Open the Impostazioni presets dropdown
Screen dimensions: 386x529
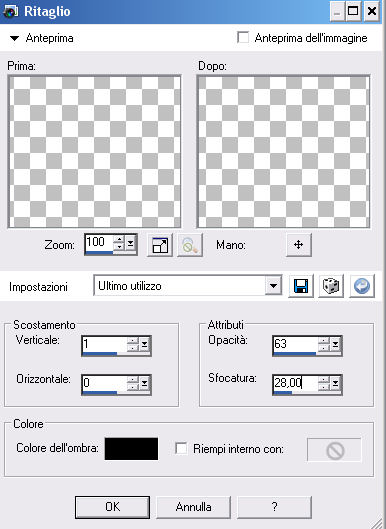(x=273, y=286)
